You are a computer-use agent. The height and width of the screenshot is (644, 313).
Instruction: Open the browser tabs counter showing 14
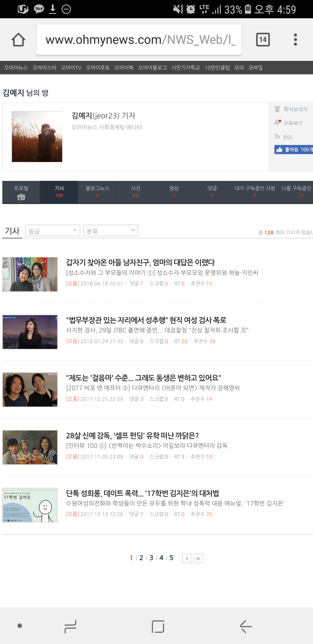(x=263, y=40)
